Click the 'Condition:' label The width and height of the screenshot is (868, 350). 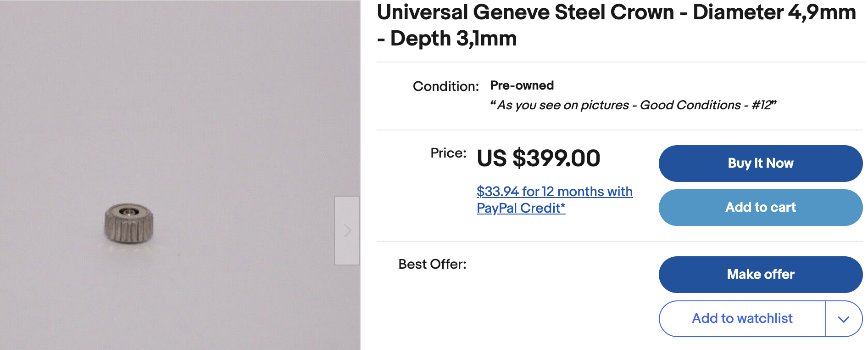445,86
